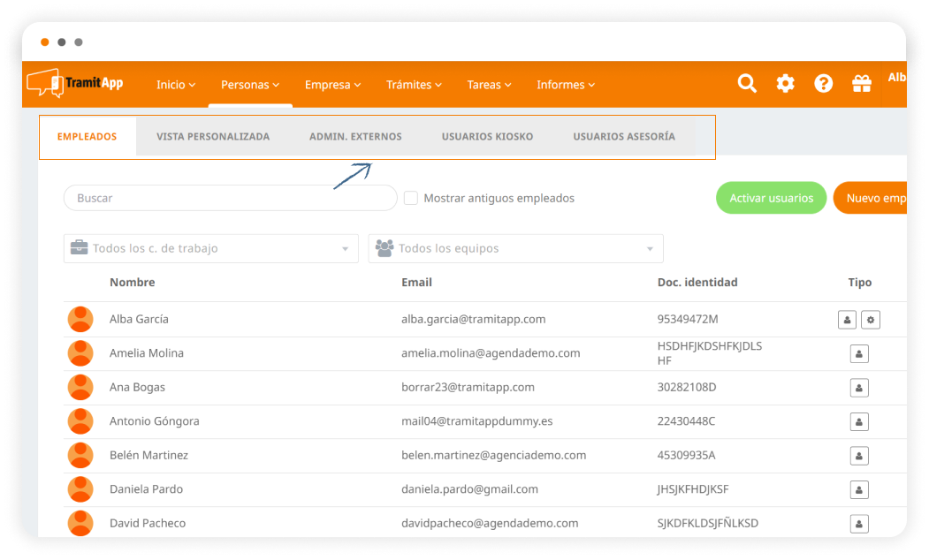929x560 pixels.
Task: Open settings via the gear icon
Action: click(785, 84)
